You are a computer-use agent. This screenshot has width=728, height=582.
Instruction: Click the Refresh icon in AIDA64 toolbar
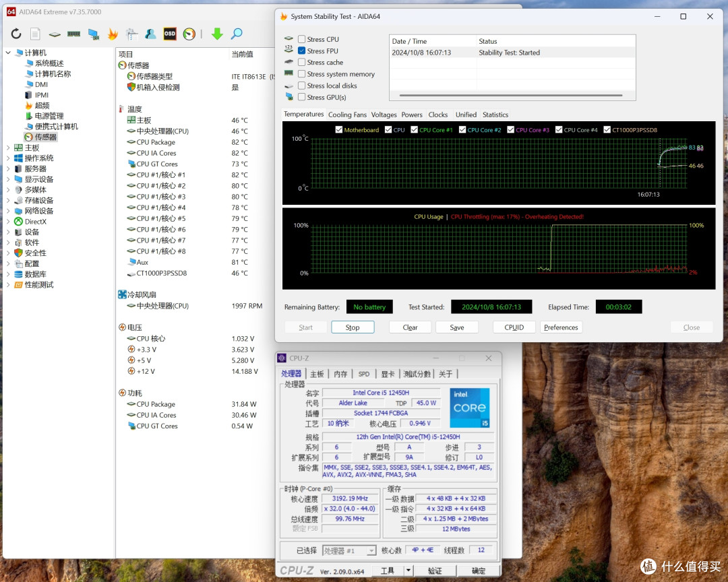tap(16, 34)
